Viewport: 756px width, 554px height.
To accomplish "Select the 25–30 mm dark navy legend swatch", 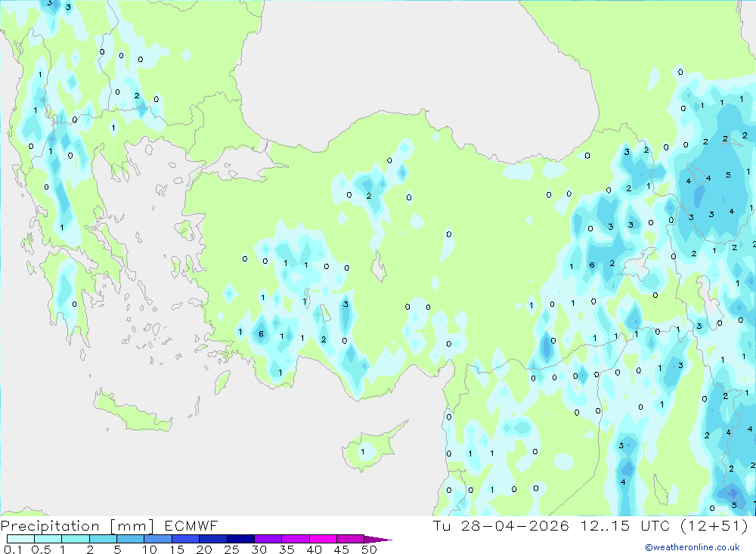I will [x=240, y=539].
